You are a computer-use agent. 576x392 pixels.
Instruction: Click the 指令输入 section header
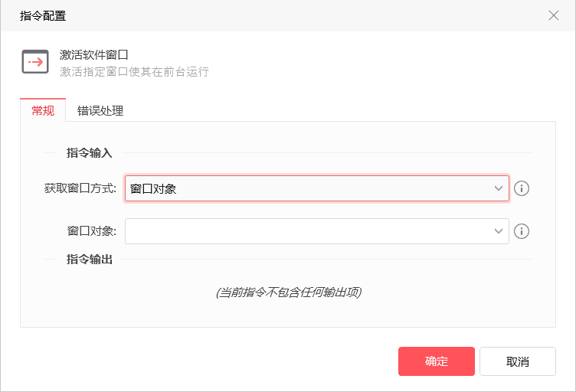(90, 153)
